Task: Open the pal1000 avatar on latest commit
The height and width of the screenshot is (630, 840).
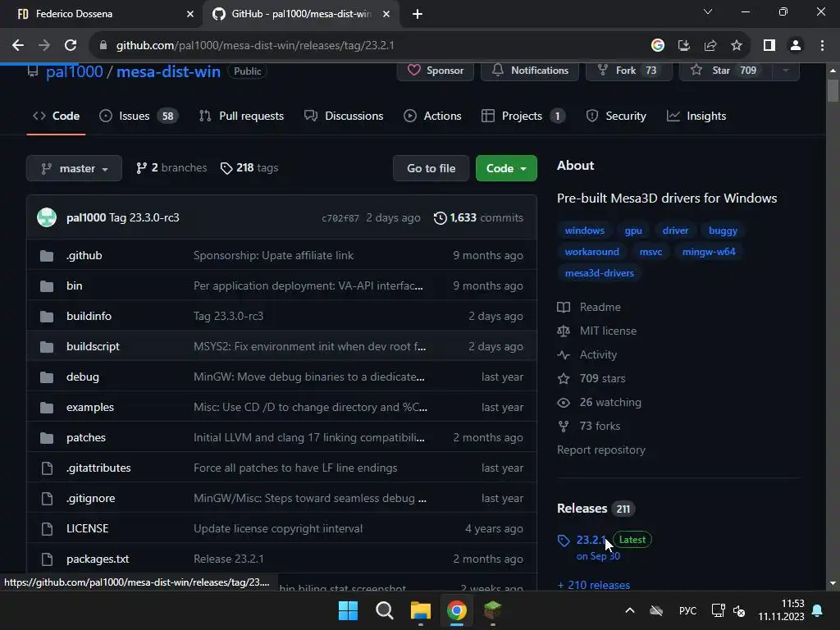Action: (x=47, y=217)
